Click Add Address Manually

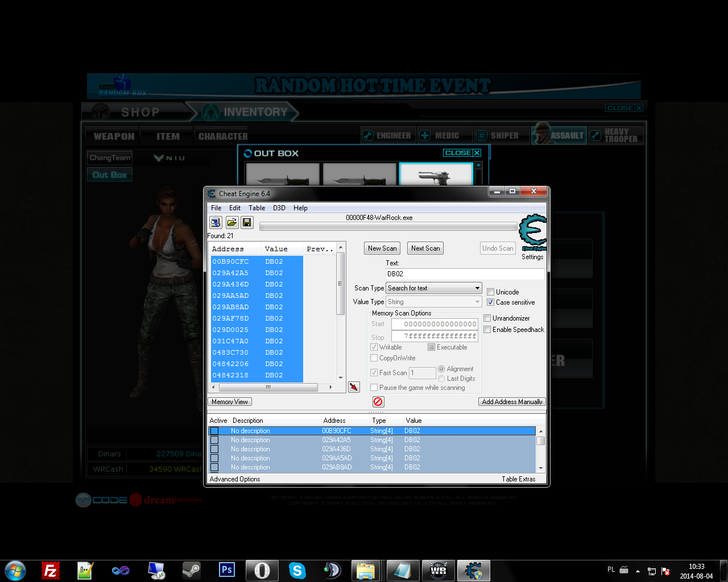[512, 402]
